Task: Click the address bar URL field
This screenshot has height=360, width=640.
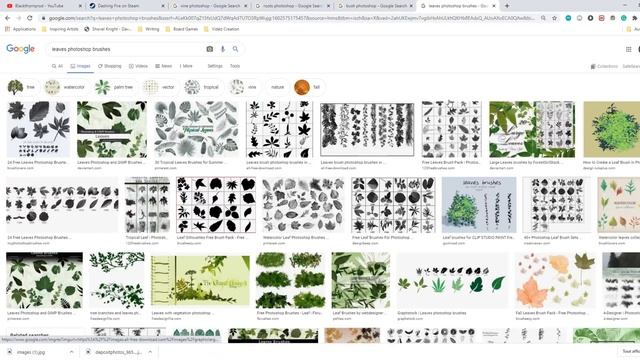Action: (x=291, y=18)
